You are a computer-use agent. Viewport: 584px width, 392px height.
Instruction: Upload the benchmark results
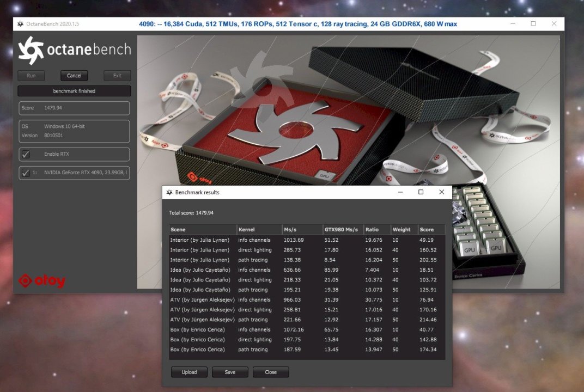tap(190, 372)
